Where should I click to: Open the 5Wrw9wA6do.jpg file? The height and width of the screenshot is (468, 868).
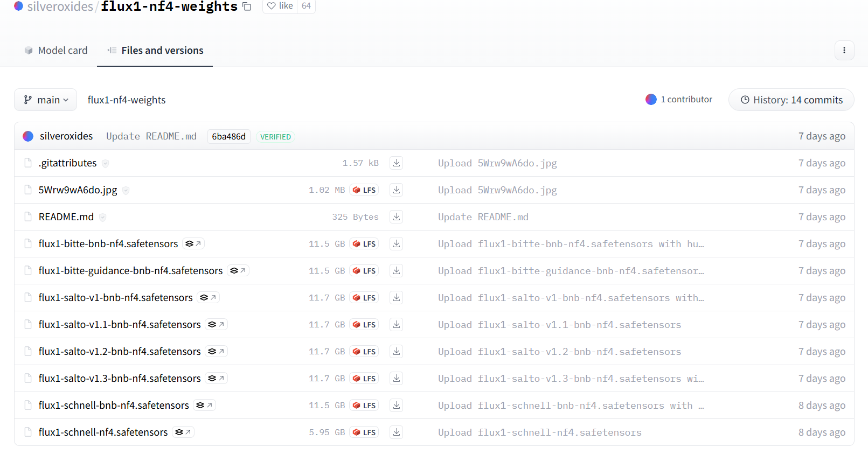coord(78,190)
